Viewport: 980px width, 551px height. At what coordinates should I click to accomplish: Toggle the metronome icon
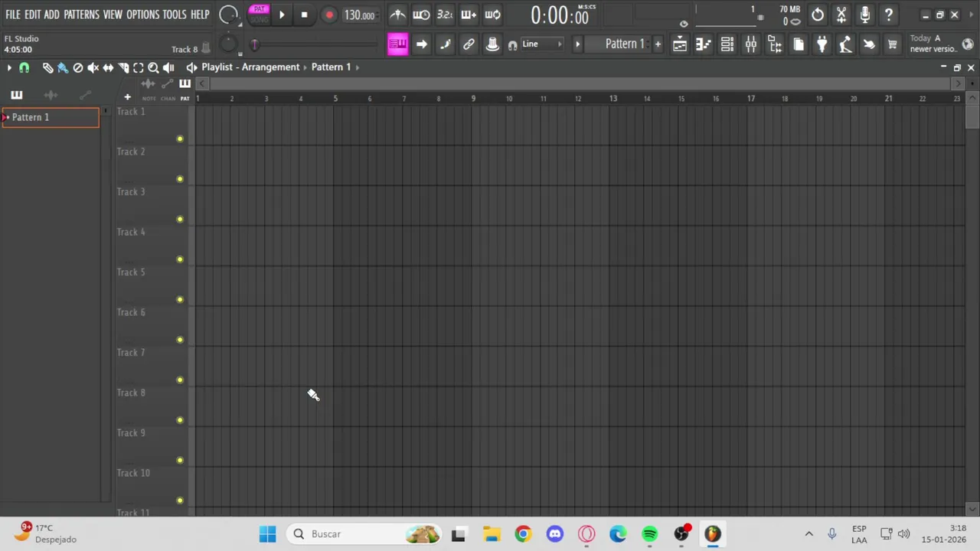coord(397,15)
